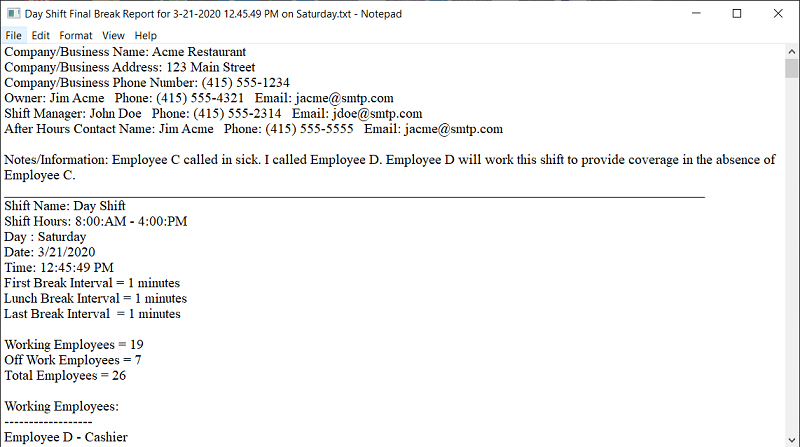This screenshot has height=447, width=800.
Task: Open the Format menu
Action: 75,35
